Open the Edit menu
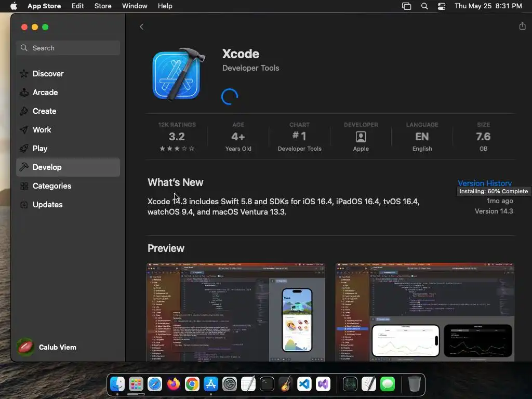This screenshot has width=532, height=399. click(78, 6)
